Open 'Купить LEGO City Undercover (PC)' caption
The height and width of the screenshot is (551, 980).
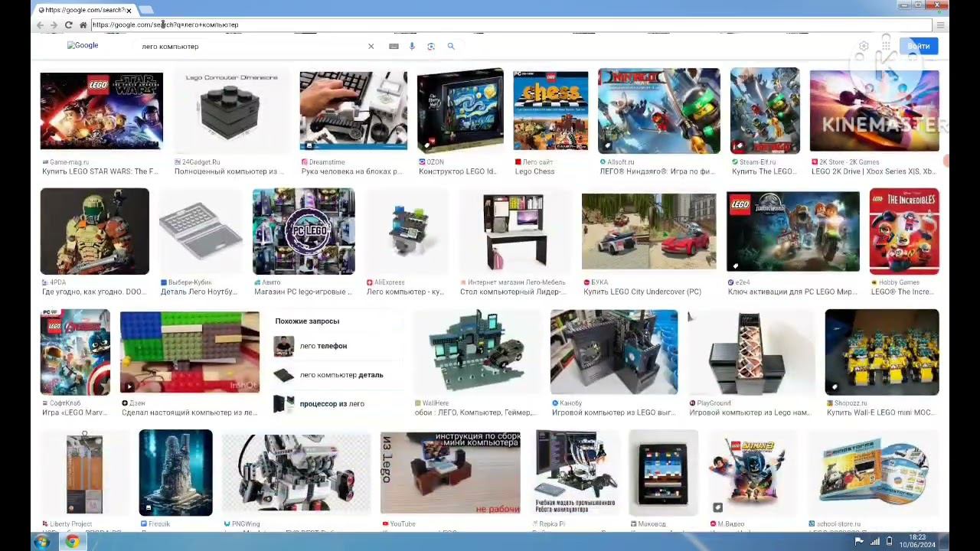coord(642,292)
